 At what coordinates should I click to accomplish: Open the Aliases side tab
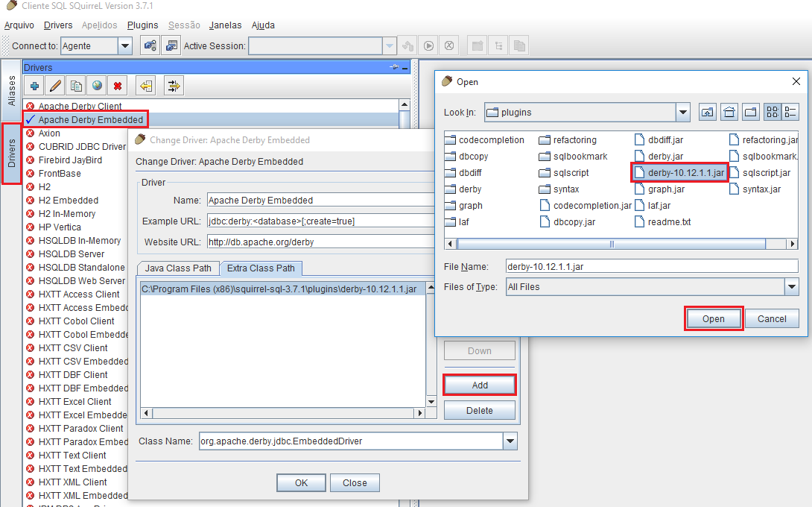coord(11,89)
